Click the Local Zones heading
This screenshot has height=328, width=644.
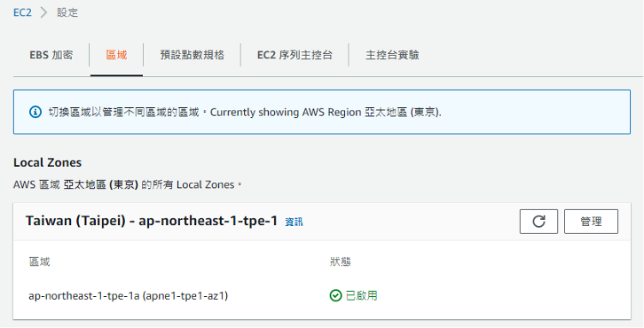(x=47, y=162)
